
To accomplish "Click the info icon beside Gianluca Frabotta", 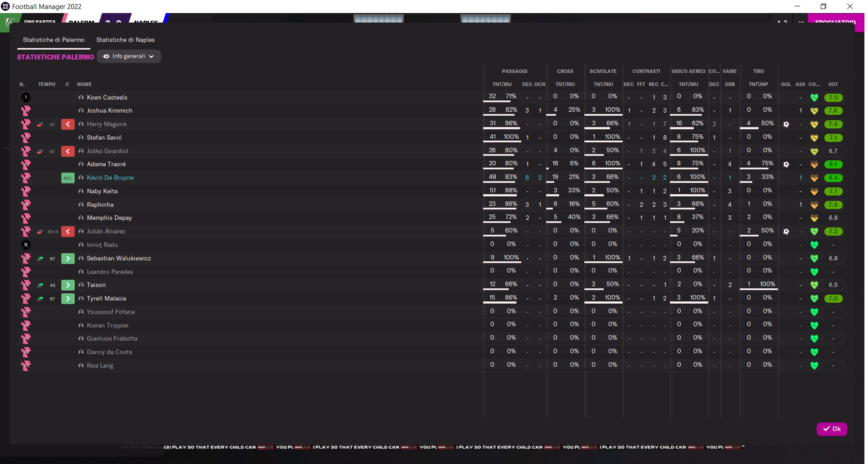I will point(81,338).
